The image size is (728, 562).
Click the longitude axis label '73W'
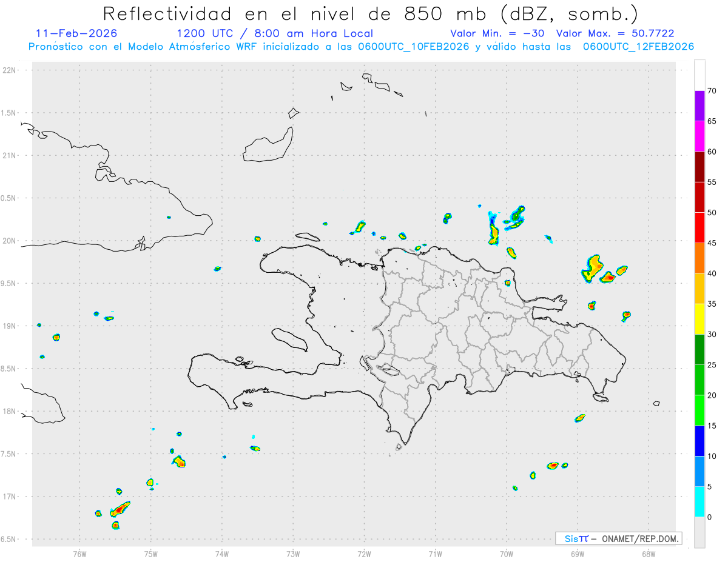pyautogui.click(x=293, y=553)
